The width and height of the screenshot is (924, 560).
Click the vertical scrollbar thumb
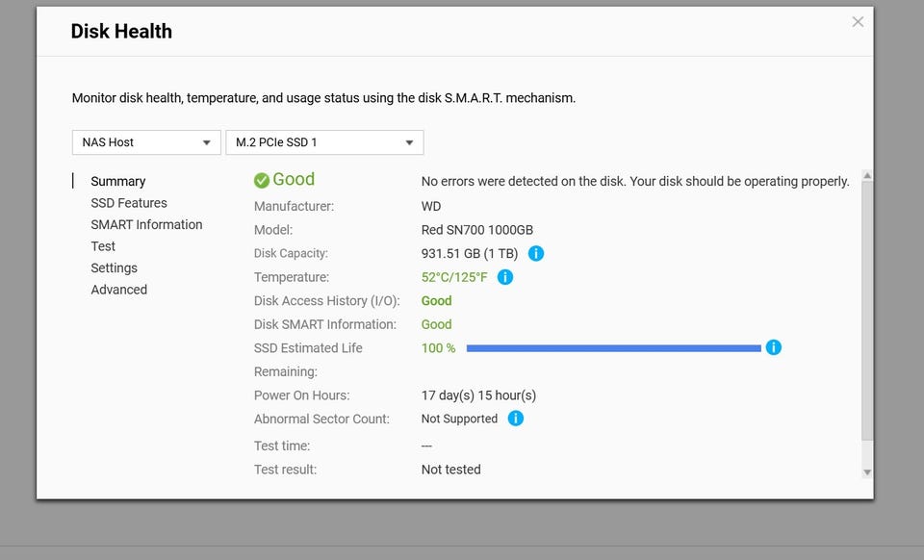point(867,311)
